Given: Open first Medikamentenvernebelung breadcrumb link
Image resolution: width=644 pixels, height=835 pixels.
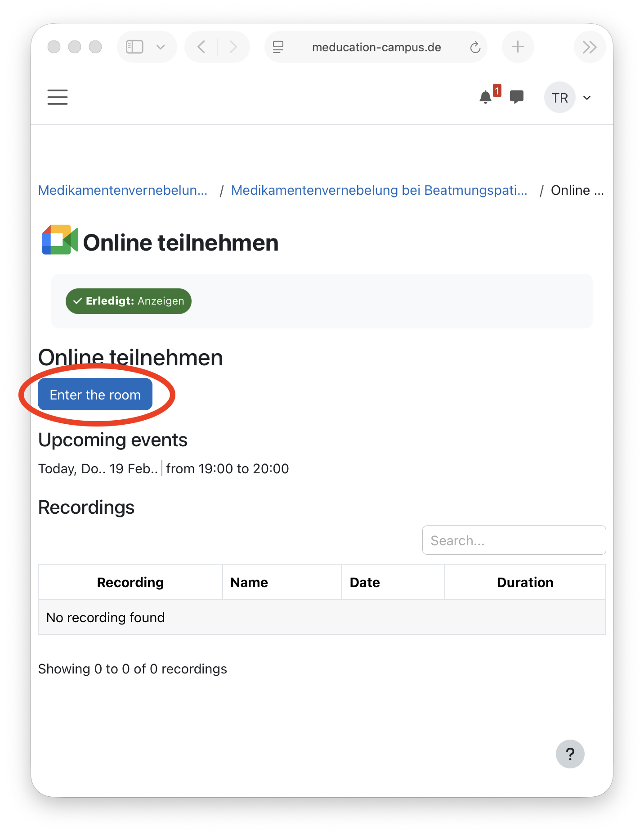Looking at the screenshot, I should pyautogui.click(x=123, y=190).
